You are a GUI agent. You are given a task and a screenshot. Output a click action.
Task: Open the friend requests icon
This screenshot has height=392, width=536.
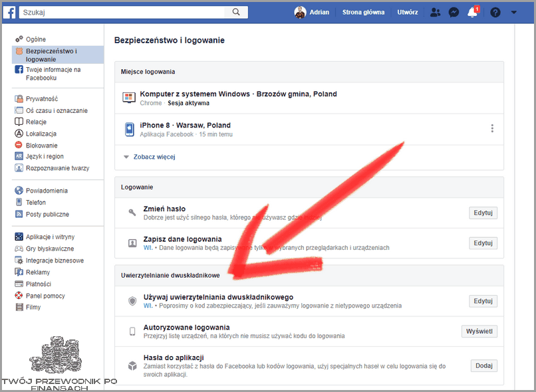[x=435, y=11]
